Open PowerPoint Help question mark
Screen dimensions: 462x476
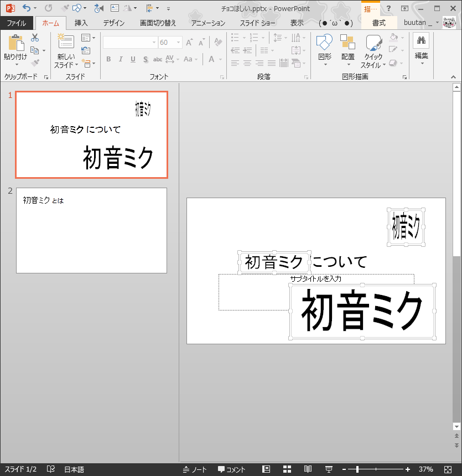click(388, 8)
